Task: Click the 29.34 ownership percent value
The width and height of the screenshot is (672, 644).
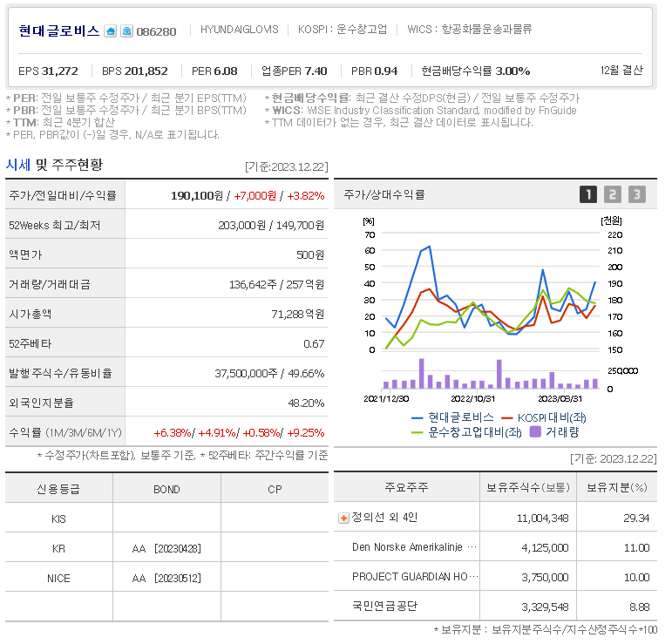Action: tap(636, 518)
